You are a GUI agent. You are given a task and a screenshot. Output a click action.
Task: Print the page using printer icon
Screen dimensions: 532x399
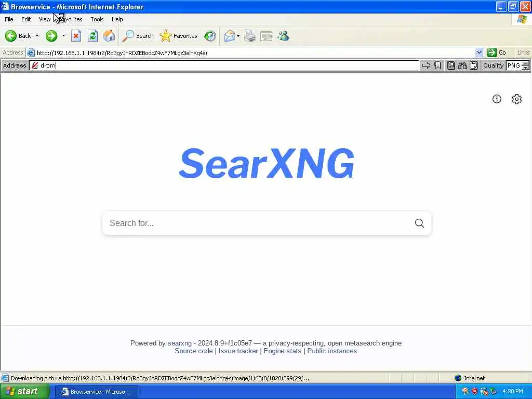(250, 36)
